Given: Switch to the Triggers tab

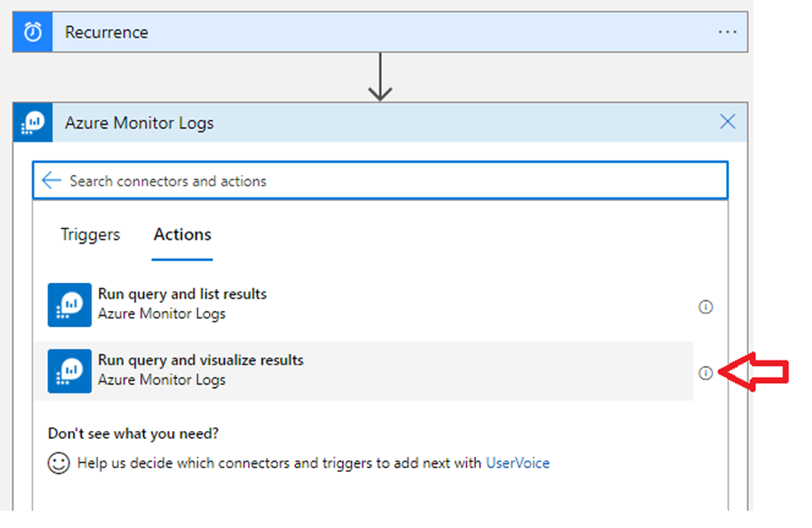Looking at the screenshot, I should [90, 234].
